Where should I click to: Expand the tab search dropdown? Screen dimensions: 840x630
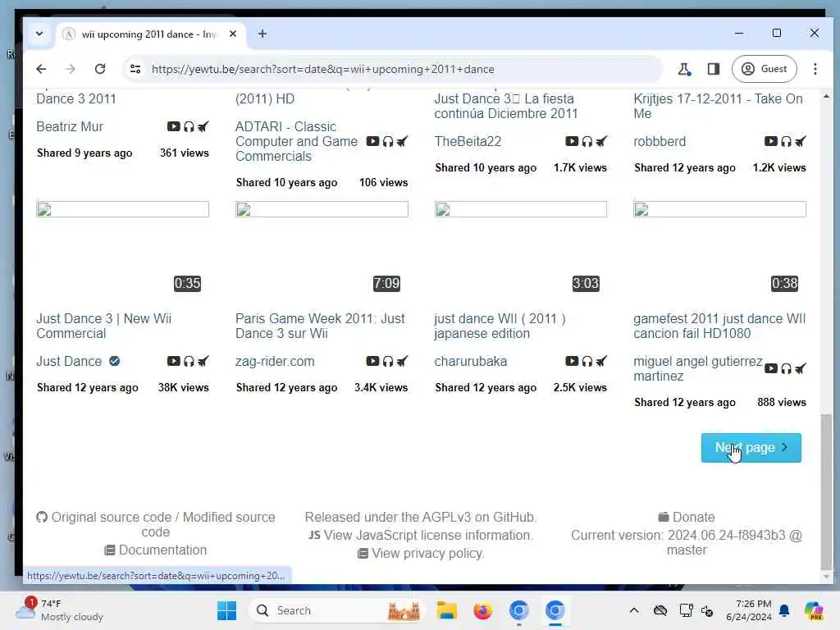39,34
